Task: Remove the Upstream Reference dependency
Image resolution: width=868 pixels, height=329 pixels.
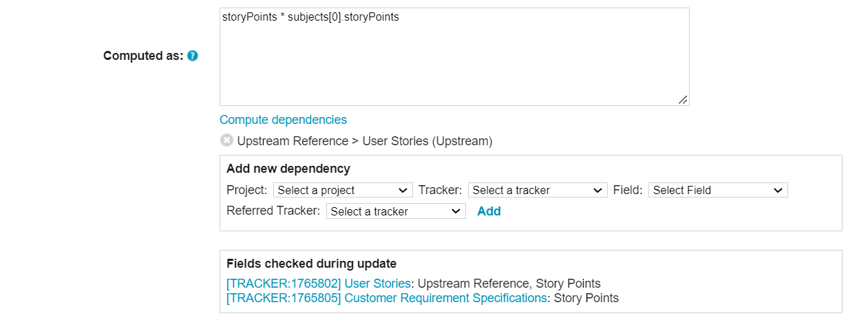Action: [226, 140]
